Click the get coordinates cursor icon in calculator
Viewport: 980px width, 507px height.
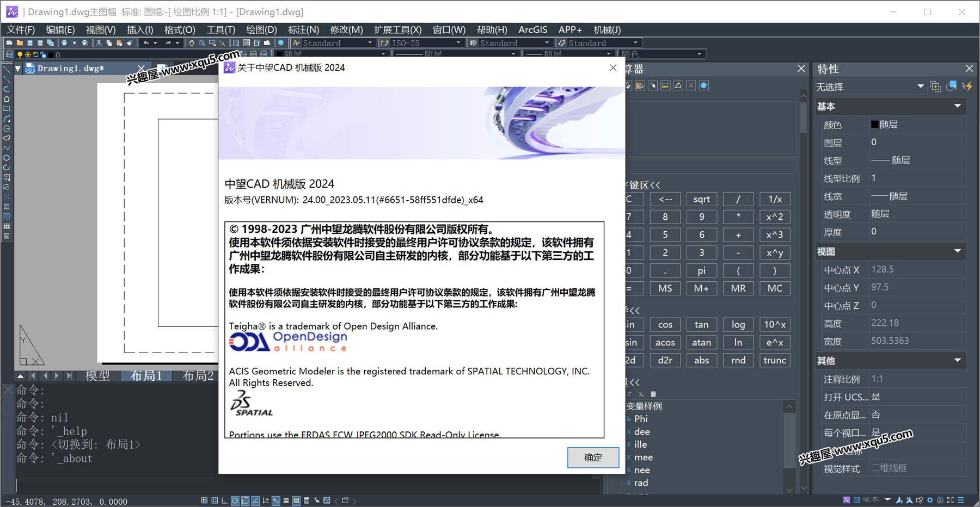point(652,85)
